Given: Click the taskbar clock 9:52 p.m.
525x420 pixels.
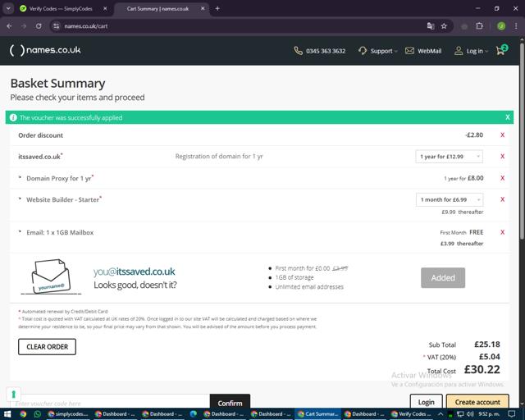Looking at the screenshot, I should click(x=490, y=414).
